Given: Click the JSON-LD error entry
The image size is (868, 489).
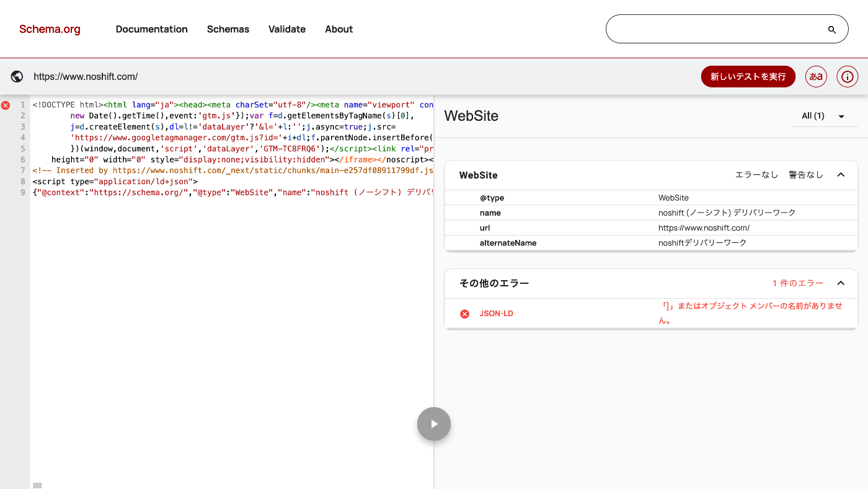Looking at the screenshot, I should tap(496, 314).
